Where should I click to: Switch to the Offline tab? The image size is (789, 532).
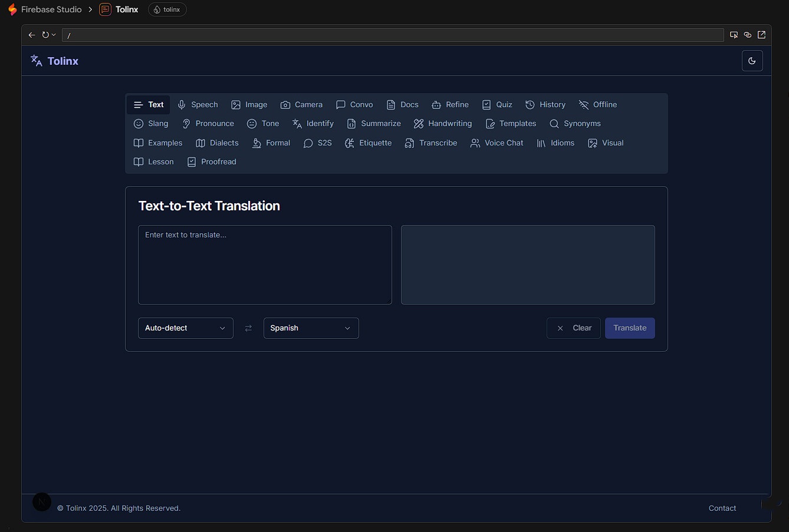(x=598, y=105)
